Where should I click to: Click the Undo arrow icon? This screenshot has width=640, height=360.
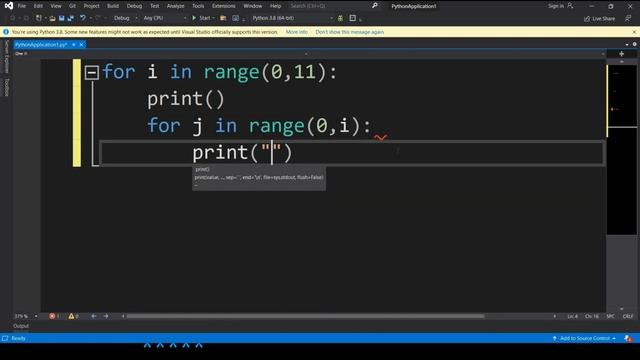click(x=82, y=18)
